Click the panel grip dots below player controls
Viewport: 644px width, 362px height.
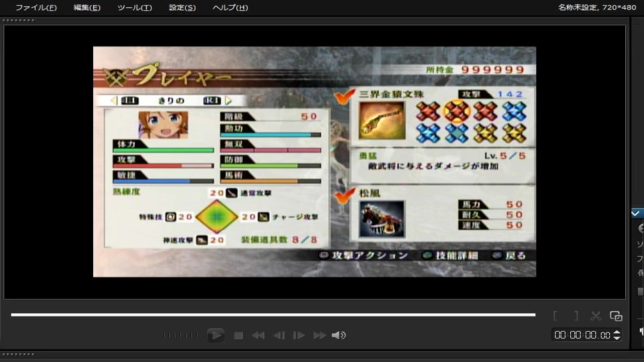18,354
